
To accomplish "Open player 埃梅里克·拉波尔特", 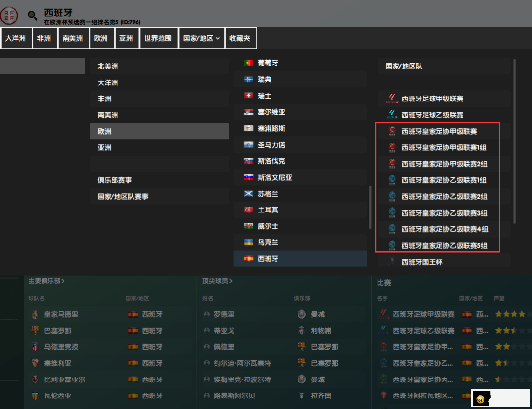I will pos(242,379).
